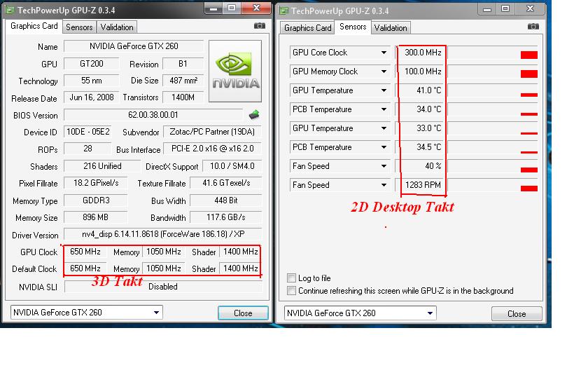Click the Close button in the Sensors window

tap(517, 313)
